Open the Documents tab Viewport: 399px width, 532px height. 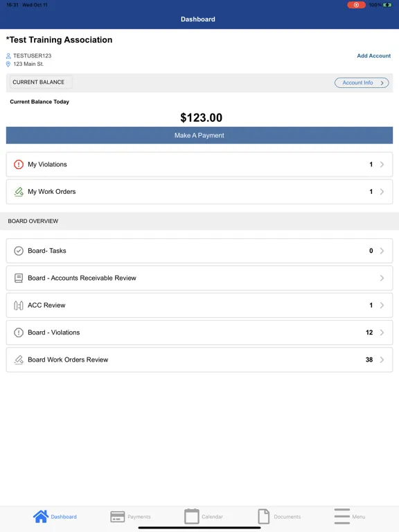[279, 516]
